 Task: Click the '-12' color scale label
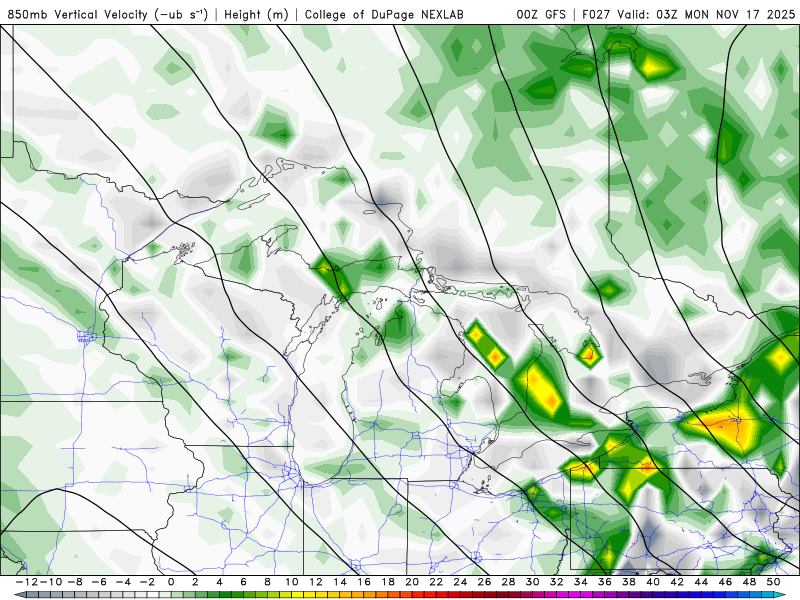(x=26, y=582)
